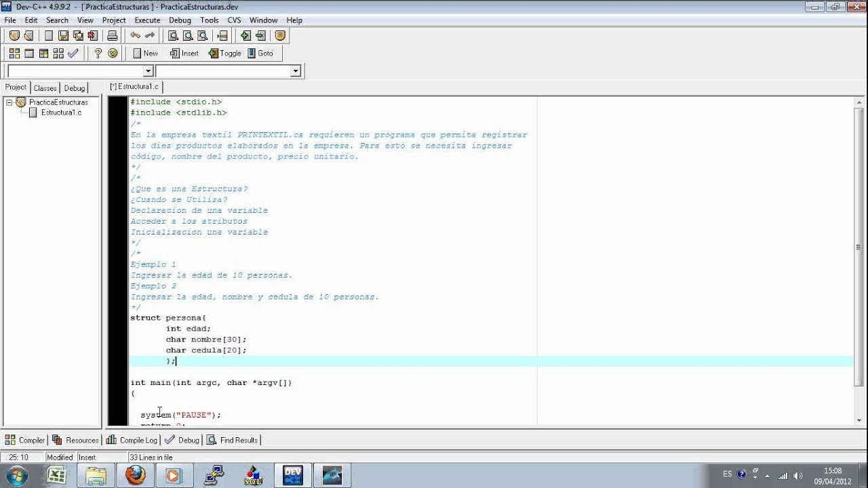This screenshot has width=868, height=488.
Task: Open the second function combo box dropdown
Action: 296,71
